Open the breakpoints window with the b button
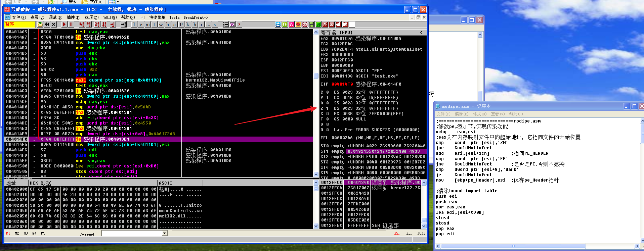Viewport: 644px width, 251px height. tap(195, 24)
